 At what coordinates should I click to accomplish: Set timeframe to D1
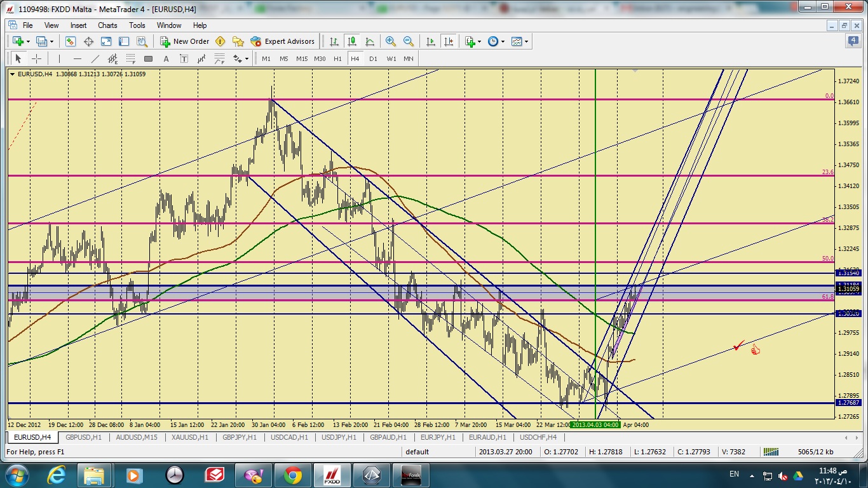pos(373,58)
